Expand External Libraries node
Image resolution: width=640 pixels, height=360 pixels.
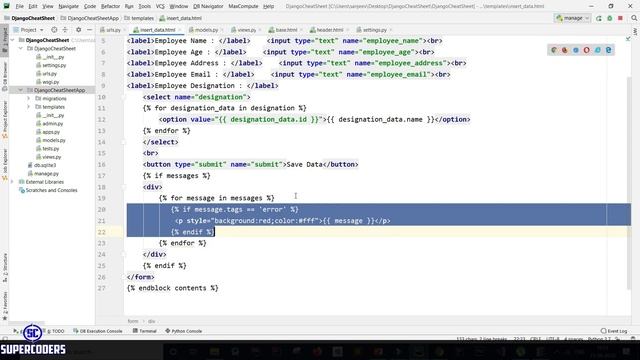(x=13, y=182)
